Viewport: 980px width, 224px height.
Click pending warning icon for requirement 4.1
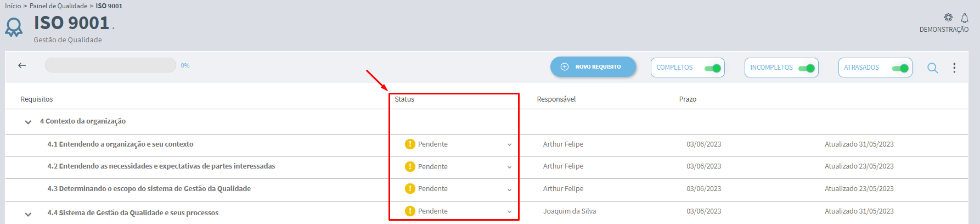(410, 144)
